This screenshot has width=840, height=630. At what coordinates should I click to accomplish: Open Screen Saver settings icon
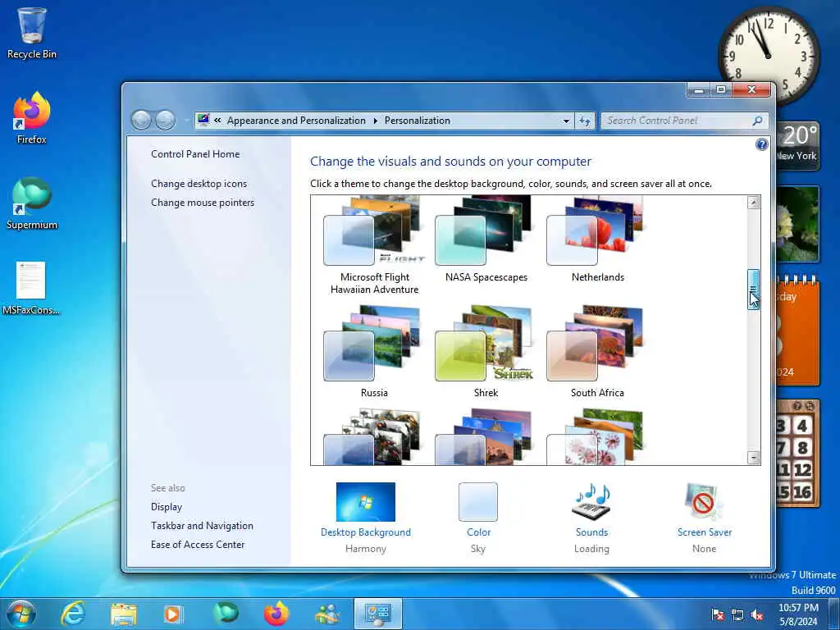point(704,502)
